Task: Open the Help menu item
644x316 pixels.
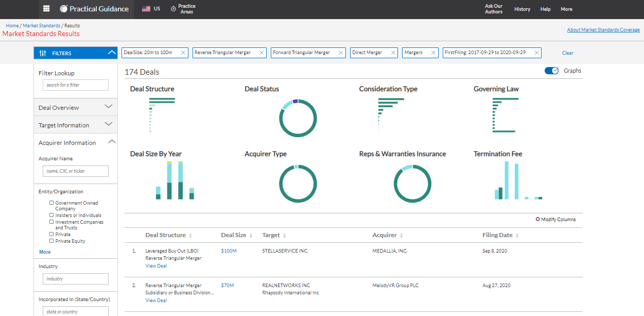Action: pyautogui.click(x=545, y=9)
